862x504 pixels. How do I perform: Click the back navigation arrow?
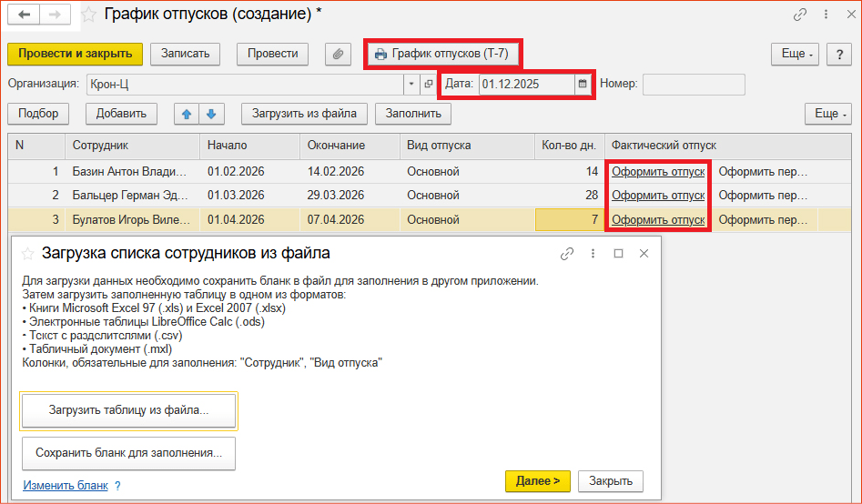[24, 15]
